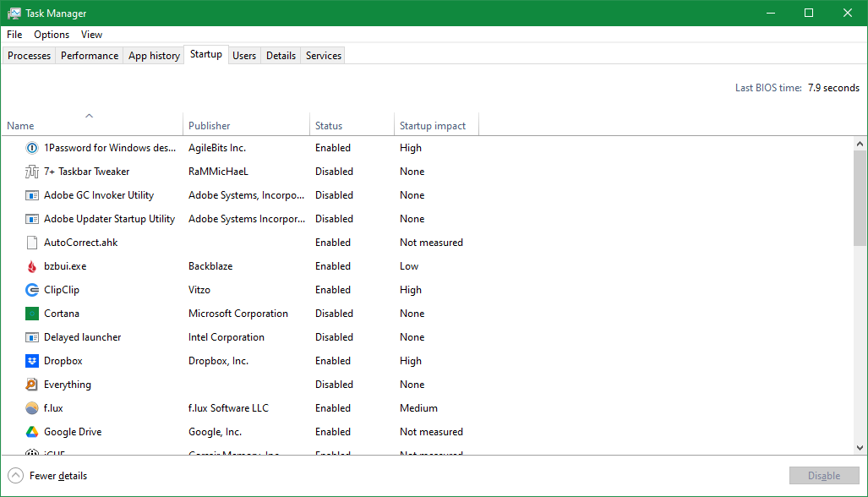Click the Disable button

click(x=823, y=475)
